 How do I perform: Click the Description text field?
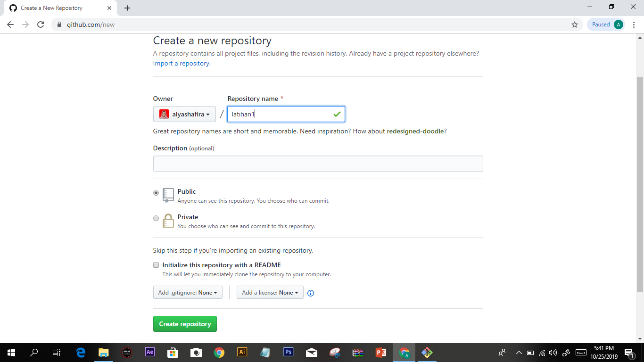318,164
